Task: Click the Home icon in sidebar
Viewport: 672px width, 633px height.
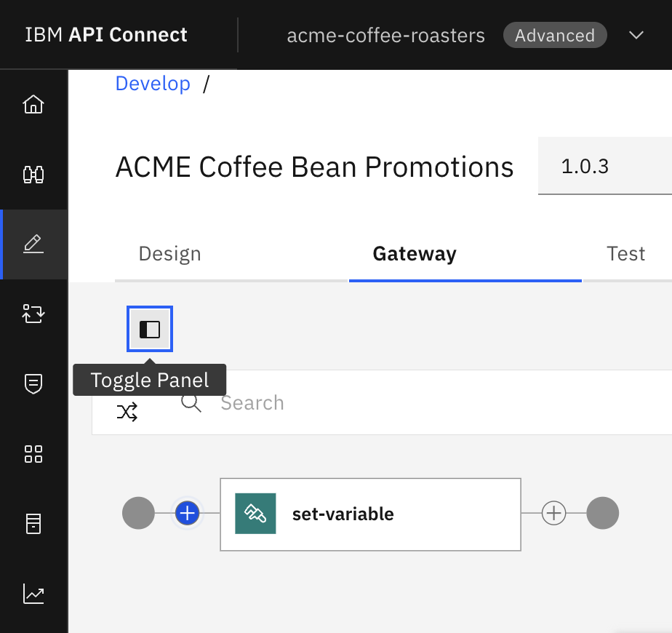Action: point(33,105)
